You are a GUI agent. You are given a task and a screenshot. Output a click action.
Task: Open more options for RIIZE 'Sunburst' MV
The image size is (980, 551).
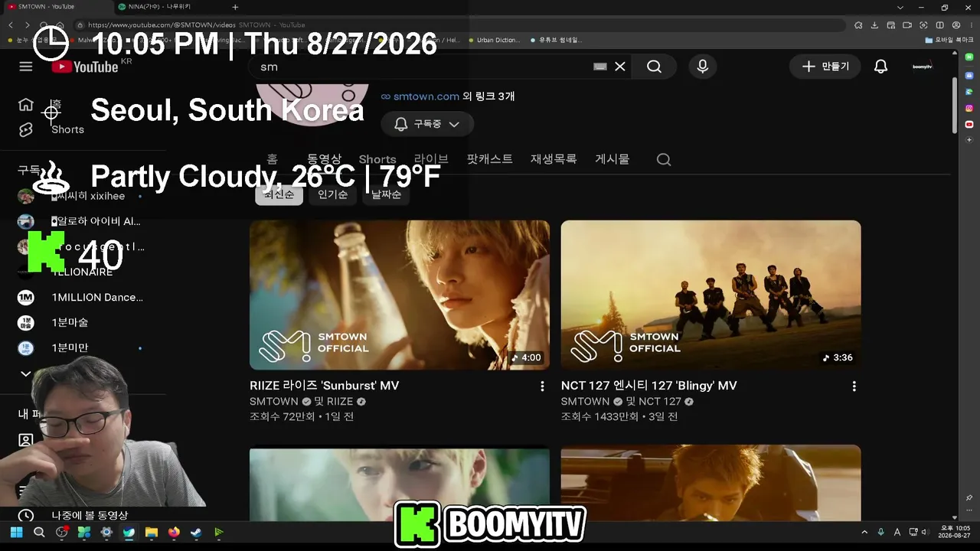point(542,386)
